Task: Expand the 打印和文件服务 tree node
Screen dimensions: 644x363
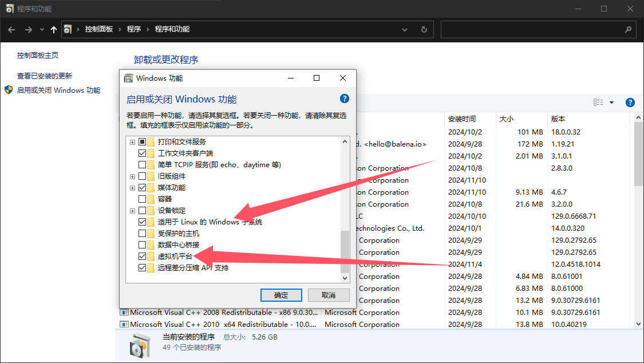Action: point(133,142)
